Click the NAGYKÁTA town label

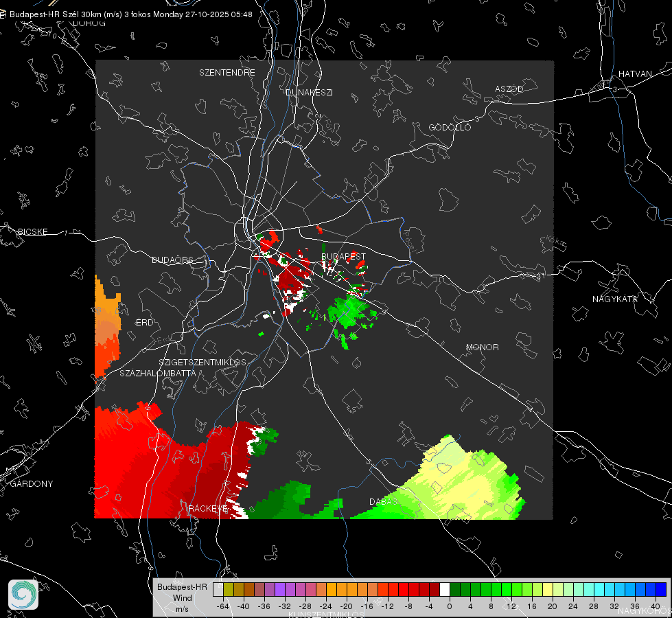pyautogui.click(x=615, y=299)
